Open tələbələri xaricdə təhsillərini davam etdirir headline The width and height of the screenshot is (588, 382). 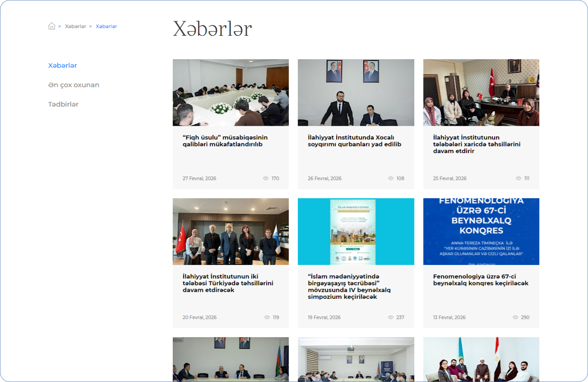476,144
